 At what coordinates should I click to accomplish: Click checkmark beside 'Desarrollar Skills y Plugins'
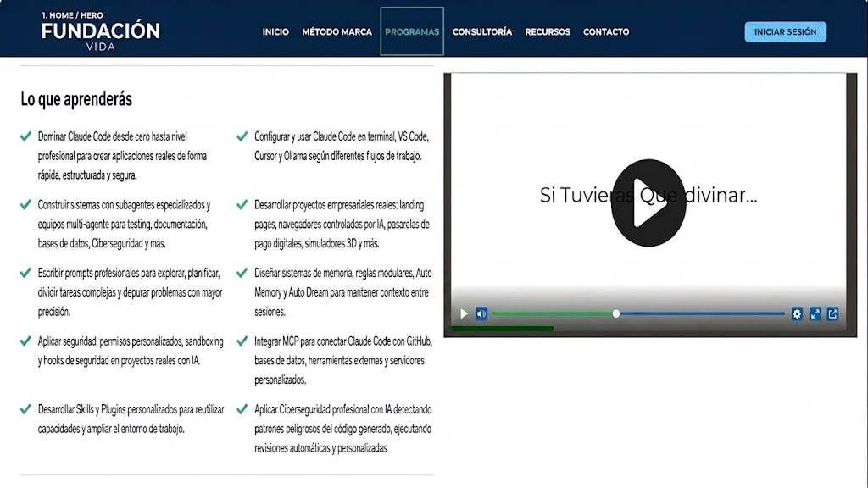click(x=25, y=409)
